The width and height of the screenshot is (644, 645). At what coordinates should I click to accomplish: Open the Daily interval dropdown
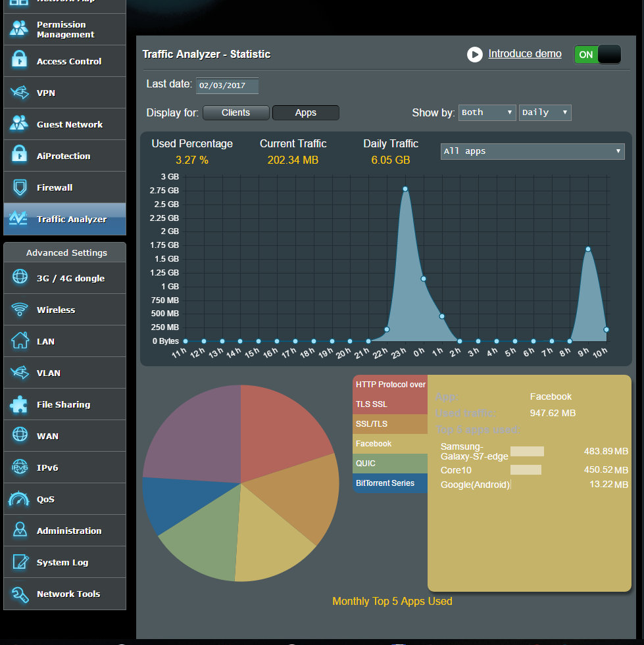click(x=545, y=112)
